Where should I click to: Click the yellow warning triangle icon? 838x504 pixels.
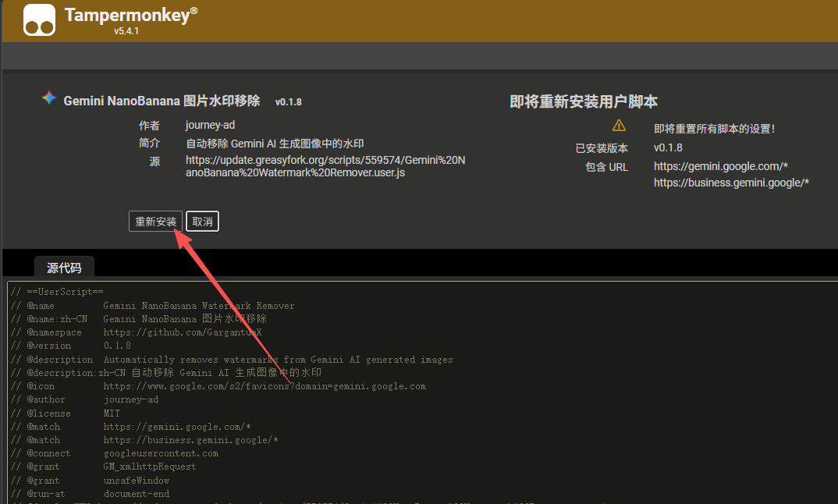[619, 126]
